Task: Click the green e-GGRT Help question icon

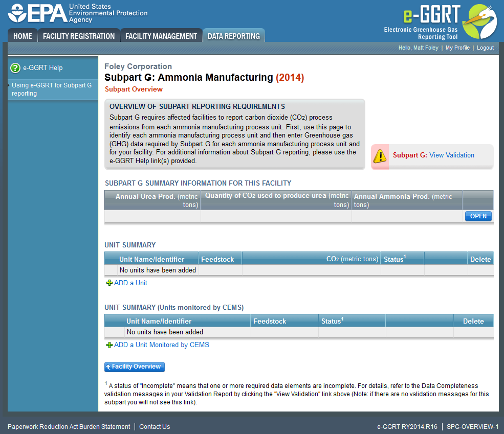Action: 15,68
